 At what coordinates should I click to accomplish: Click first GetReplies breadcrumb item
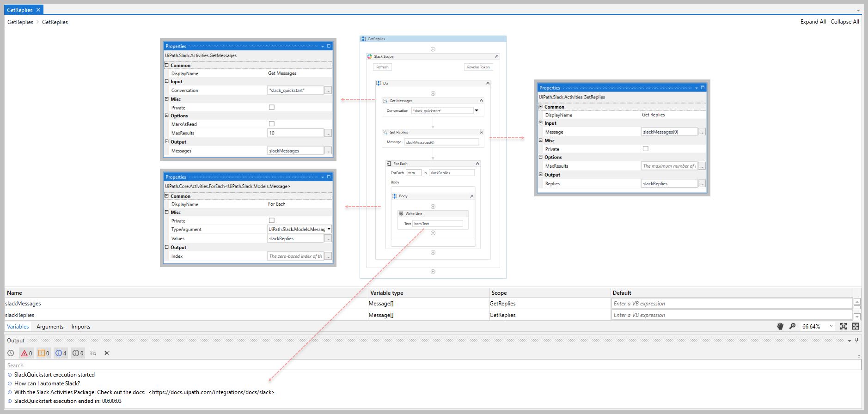(20, 22)
